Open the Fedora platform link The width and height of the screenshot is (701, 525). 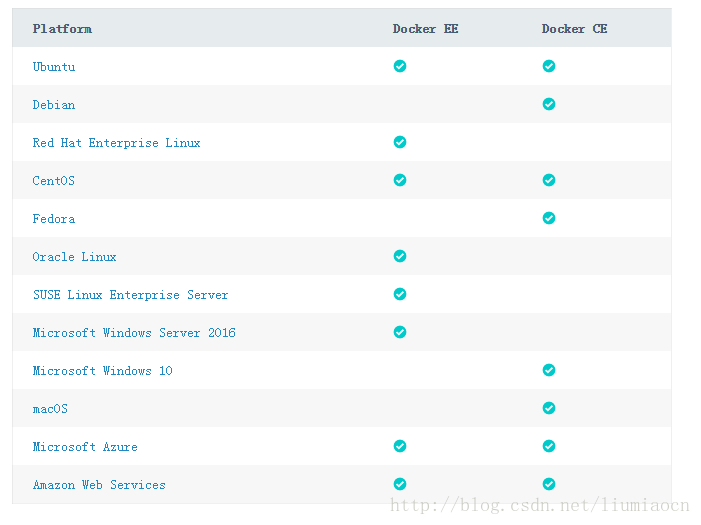click(x=54, y=219)
